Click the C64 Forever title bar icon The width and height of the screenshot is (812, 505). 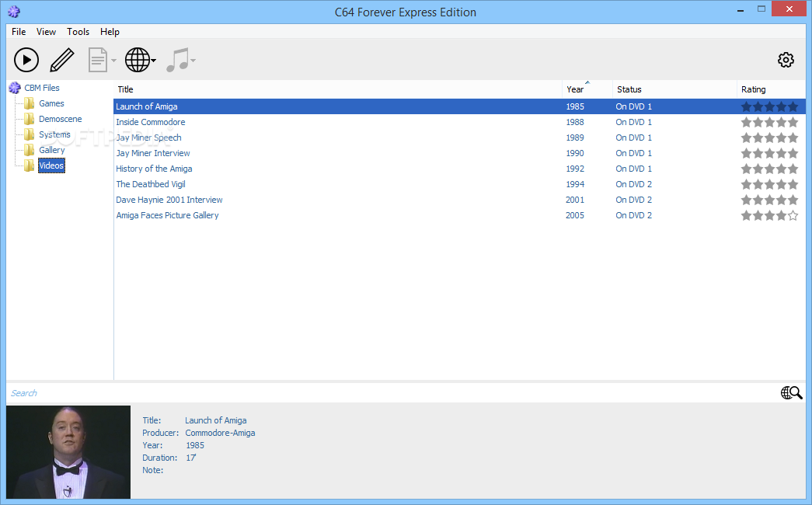[14, 12]
